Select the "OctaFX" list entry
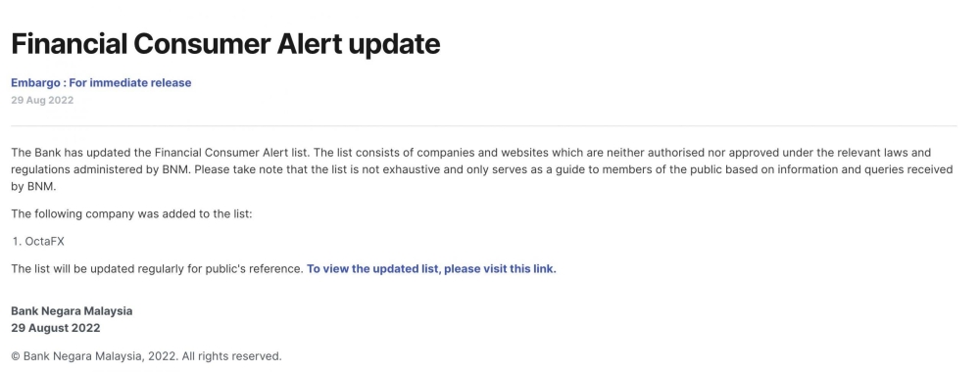 coord(44,242)
